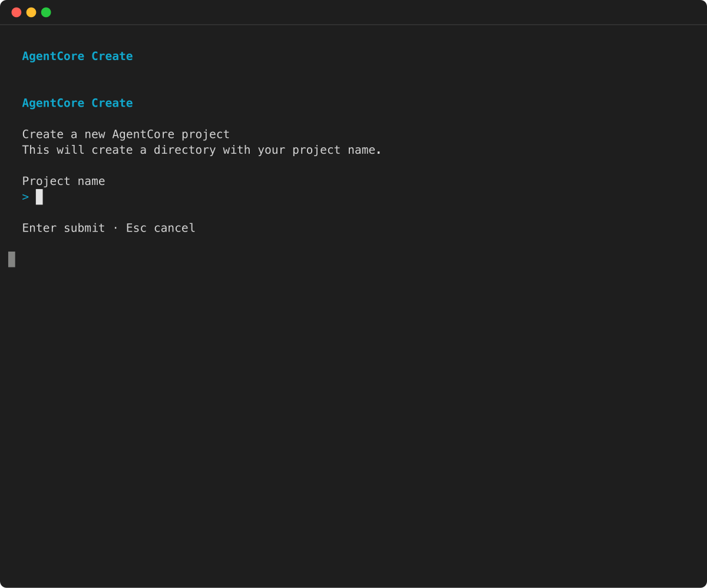Click 'This will create a directory' line
This screenshot has width=707, height=588.
point(202,150)
